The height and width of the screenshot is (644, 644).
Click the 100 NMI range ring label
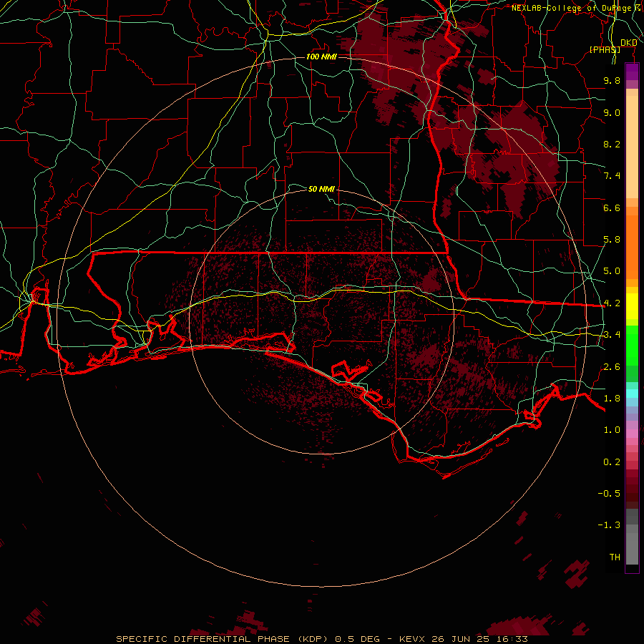tap(321, 57)
